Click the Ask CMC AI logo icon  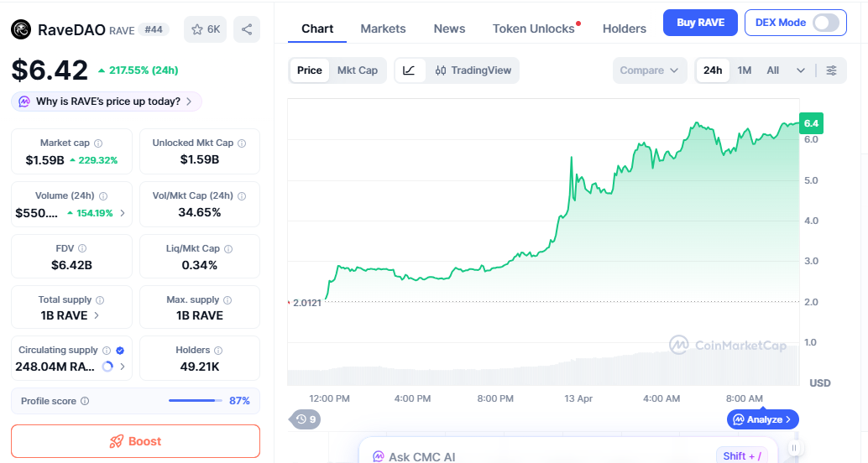coord(378,457)
